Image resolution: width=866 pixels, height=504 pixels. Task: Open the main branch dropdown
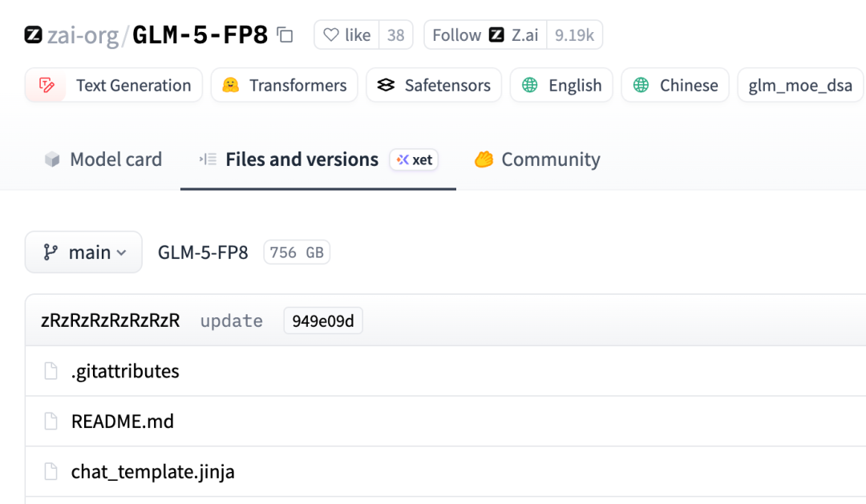[x=83, y=252]
